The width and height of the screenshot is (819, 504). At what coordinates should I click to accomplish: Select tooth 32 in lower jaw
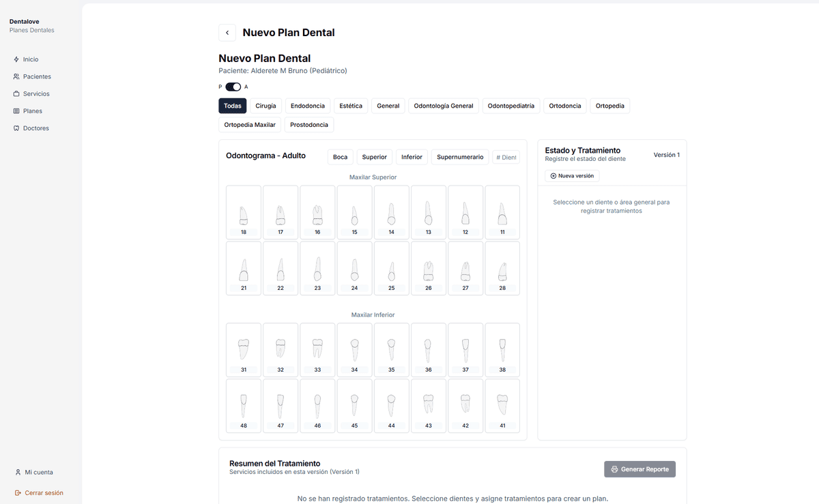[x=281, y=350]
